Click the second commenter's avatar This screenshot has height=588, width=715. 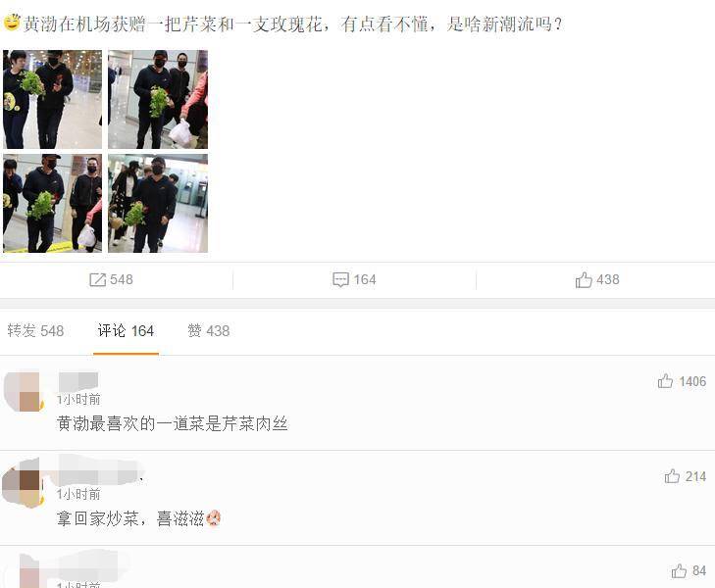click(x=23, y=483)
